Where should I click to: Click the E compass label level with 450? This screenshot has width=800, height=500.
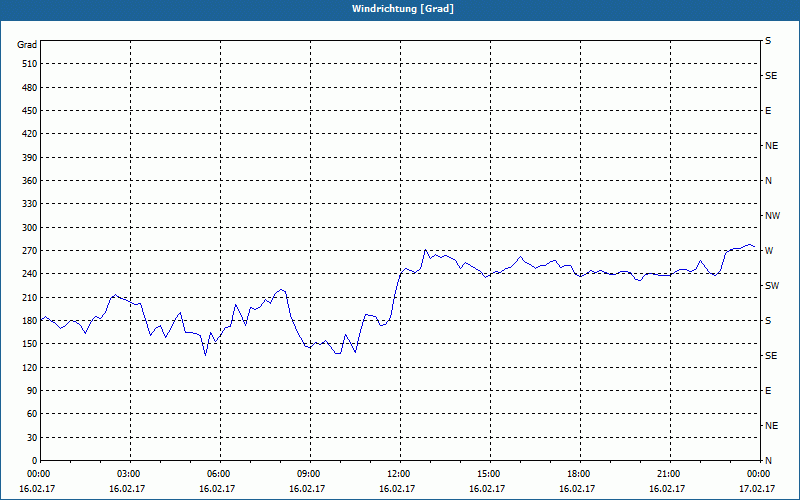click(768, 111)
